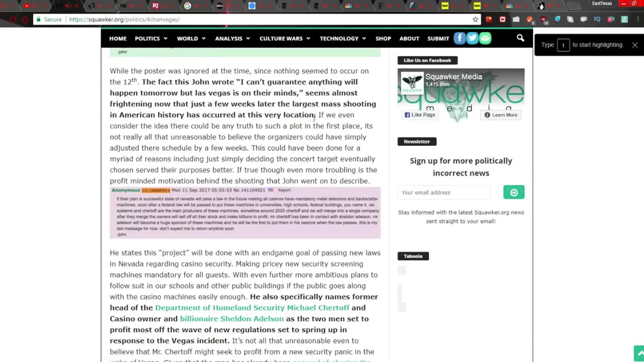The width and height of the screenshot is (644, 362).
Task: Open the UD extension icon with badge 19
Action: (x=543, y=20)
